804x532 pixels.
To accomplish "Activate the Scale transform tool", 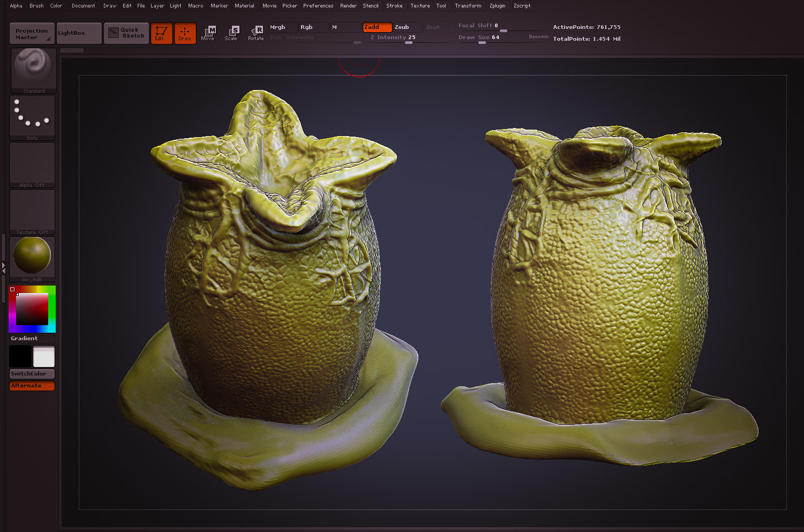I will 232,33.
